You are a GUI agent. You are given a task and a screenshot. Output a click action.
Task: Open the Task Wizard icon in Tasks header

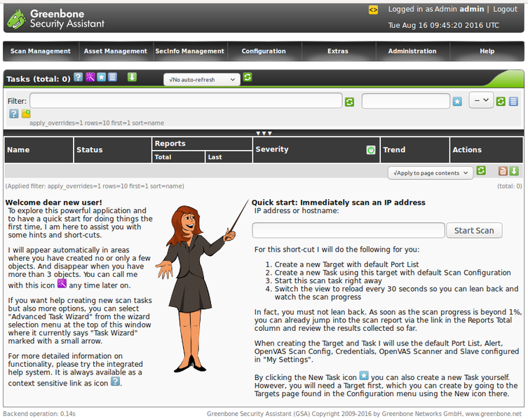click(x=90, y=77)
